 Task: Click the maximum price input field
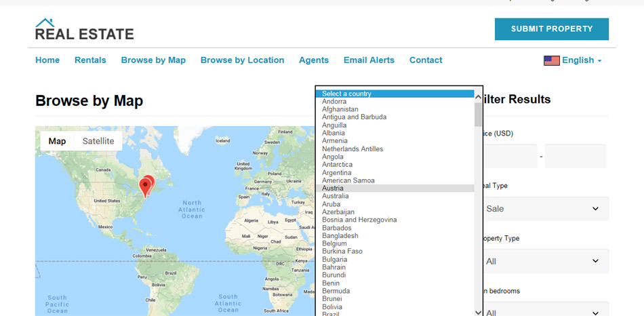[x=575, y=156]
